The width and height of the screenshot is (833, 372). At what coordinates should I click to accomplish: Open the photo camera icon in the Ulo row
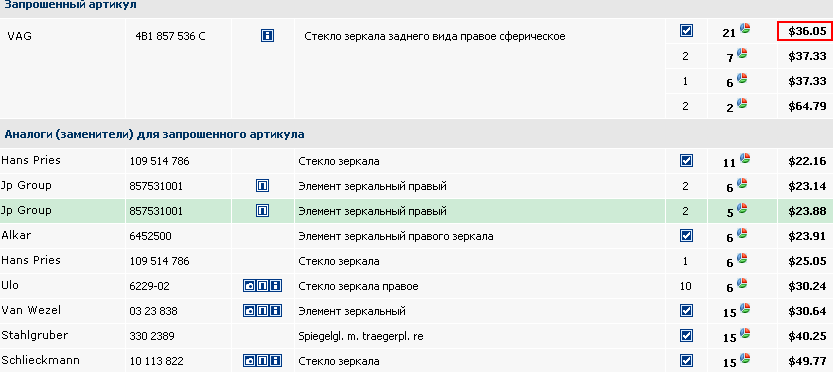point(250,286)
